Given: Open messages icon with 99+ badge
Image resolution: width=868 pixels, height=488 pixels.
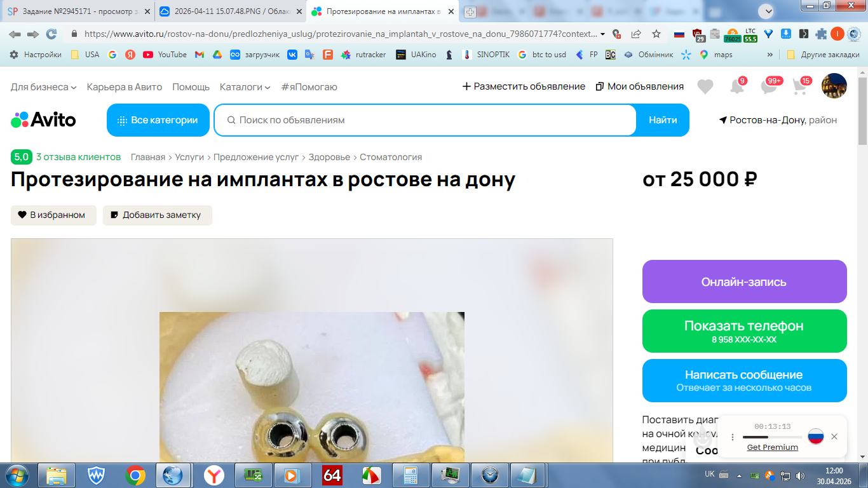Looking at the screenshot, I should tap(769, 86).
